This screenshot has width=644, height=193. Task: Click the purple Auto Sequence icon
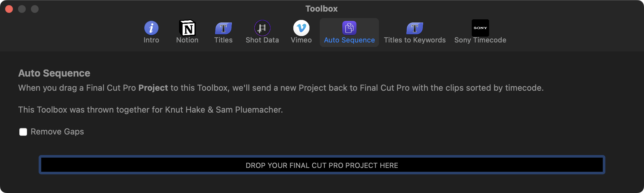point(349,28)
